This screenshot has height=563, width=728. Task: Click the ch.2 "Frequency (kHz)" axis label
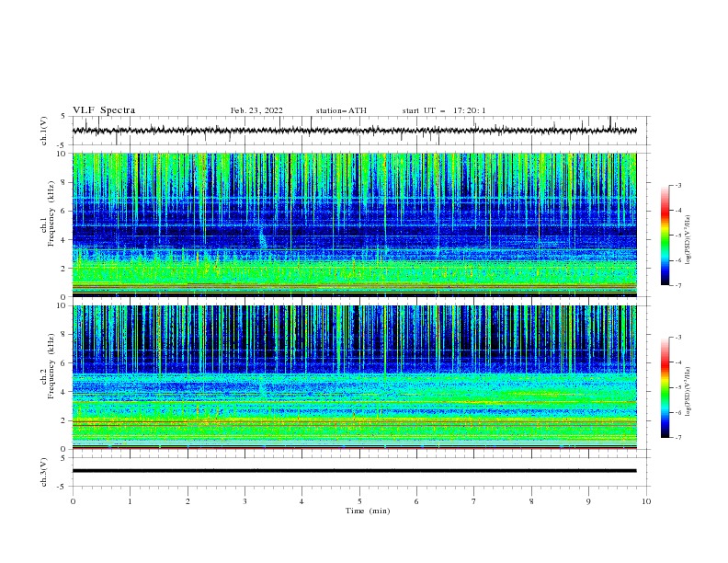tap(51, 366)
